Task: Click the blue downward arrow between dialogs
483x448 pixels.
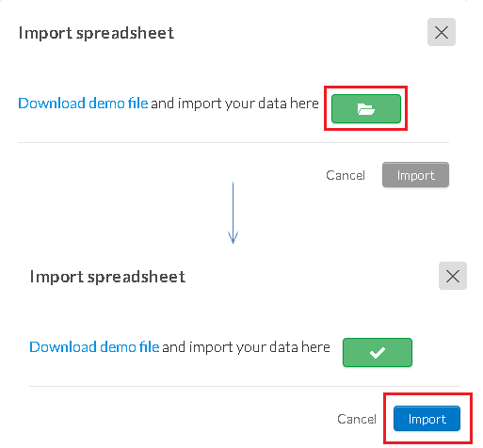Action: pyautogui.click(x=233, y=213)
